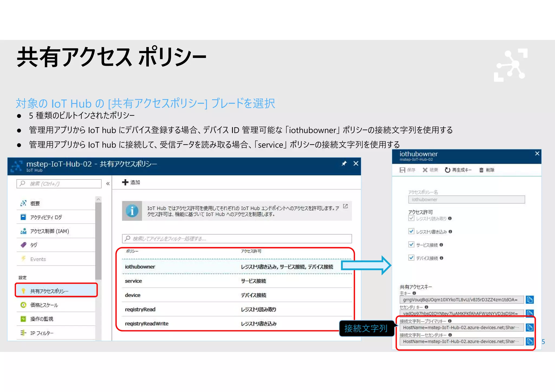Click the IP filter icon
The width and height of the screenshot is (555, 392).
(x=23, y=333)
